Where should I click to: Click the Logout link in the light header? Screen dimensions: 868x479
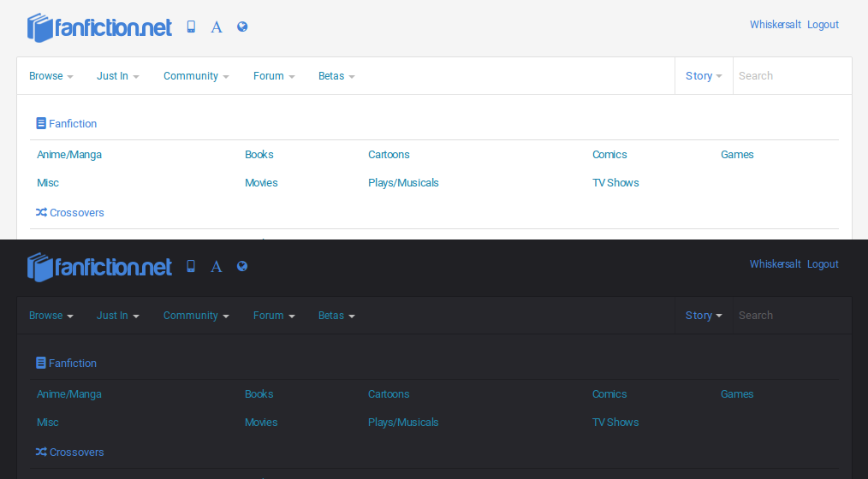823,25
